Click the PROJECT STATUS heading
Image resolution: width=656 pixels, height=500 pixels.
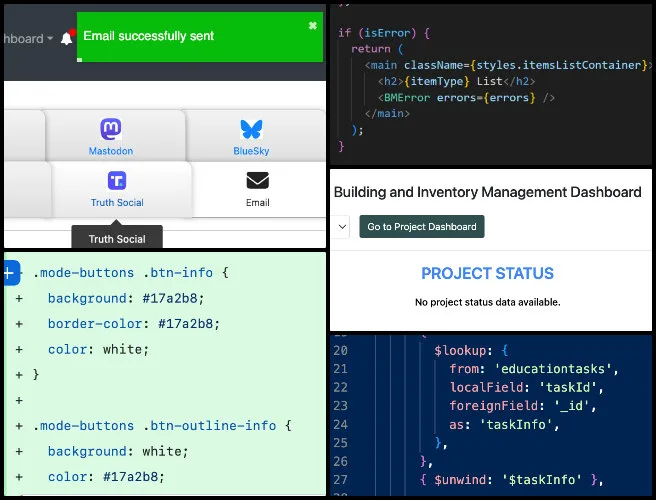pyautogui.click(x=487, y=274)
